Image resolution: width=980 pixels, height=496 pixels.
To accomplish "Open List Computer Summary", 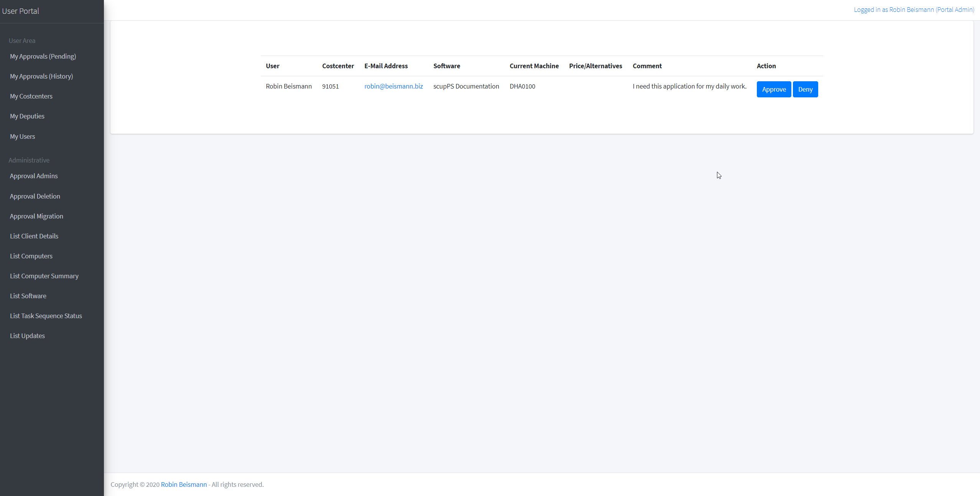I will point(44,276).
